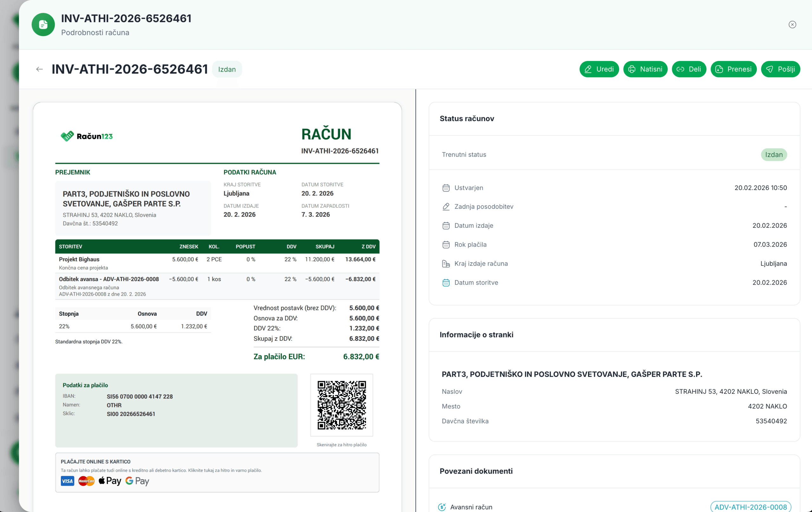The height and width of the screenshot is (512, 812).
Task: Send the invoice with Pošlji
Action: pos(780,69)
